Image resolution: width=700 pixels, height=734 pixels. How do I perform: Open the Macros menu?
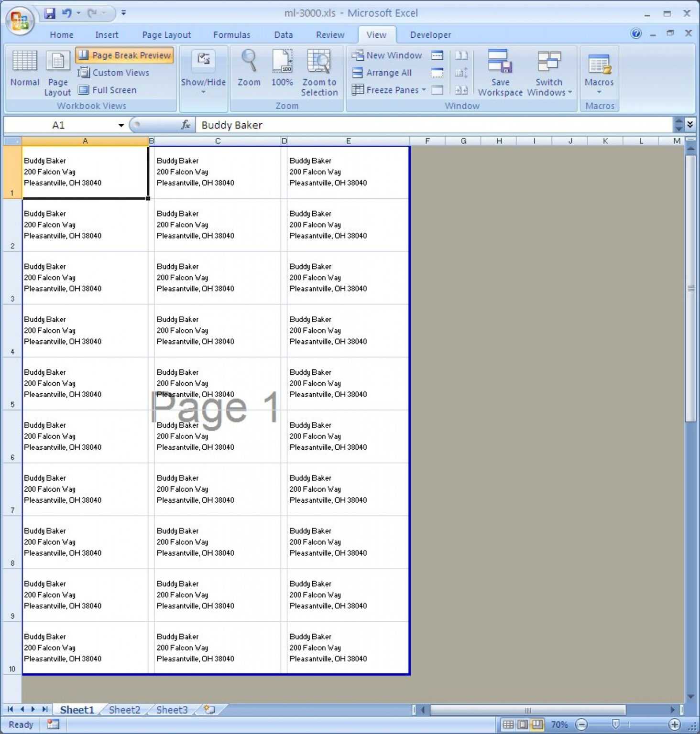pyautogui.click(x=599, y=73)
